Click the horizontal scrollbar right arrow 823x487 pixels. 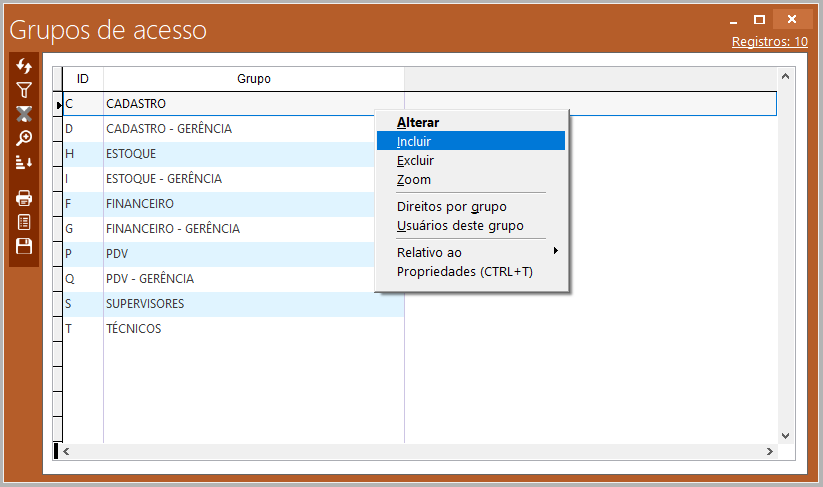(x=769, y=452)
